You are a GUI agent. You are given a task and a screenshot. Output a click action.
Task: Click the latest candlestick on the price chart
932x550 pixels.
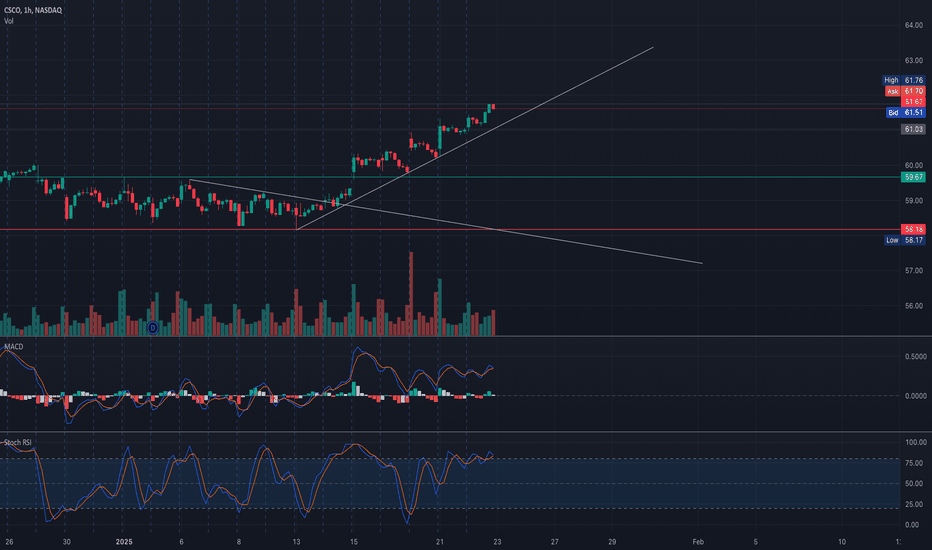493,107
